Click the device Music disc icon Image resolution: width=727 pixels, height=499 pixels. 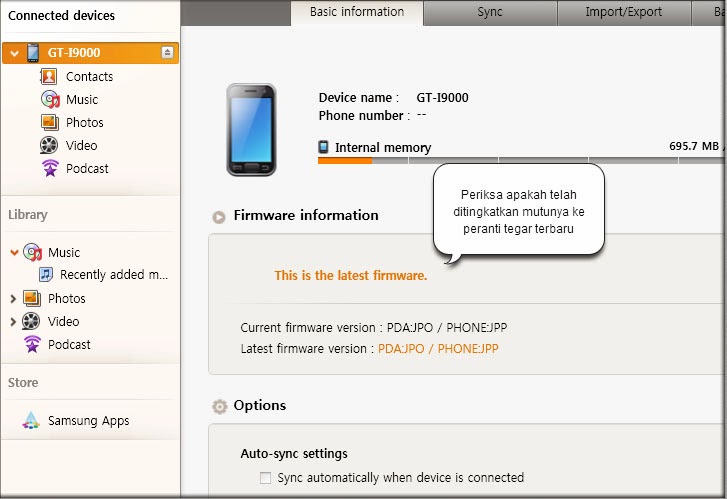[50, 99]
